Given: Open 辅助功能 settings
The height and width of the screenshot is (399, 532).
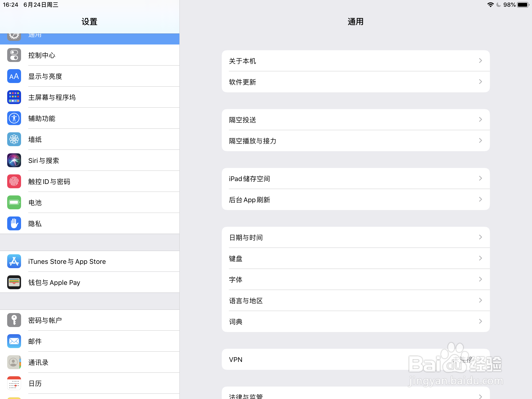Looking at the screenshot, I should [x=90, y=118].
